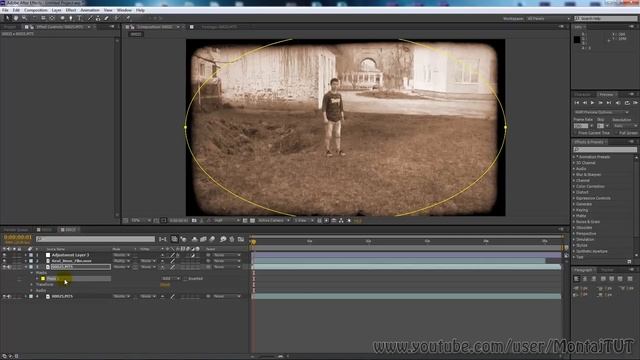Open the Effect menu
This screenshot has width=640, height=360.
coord(71,10)
